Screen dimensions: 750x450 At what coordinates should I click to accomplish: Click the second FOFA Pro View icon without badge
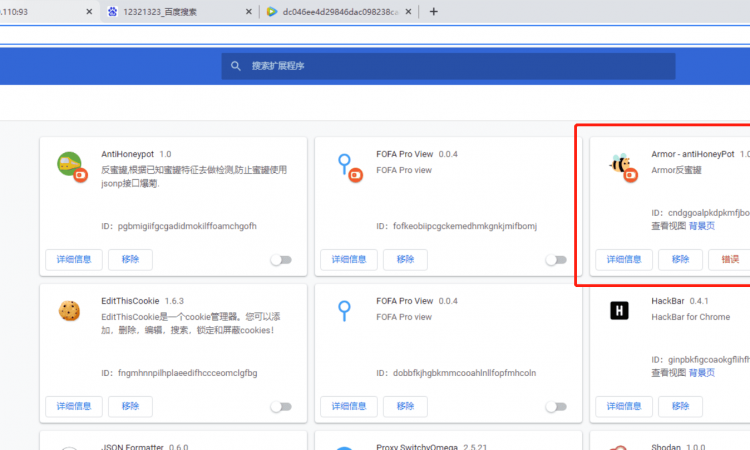(344, 311)
